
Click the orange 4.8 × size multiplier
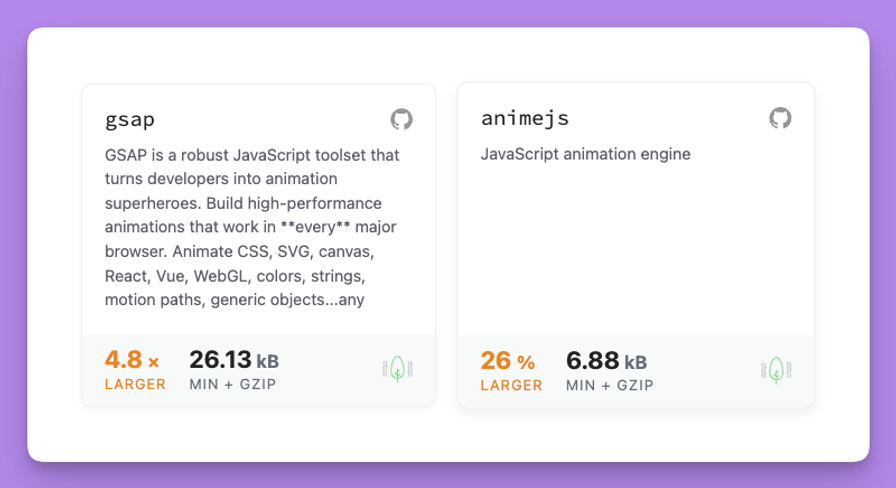124,360
